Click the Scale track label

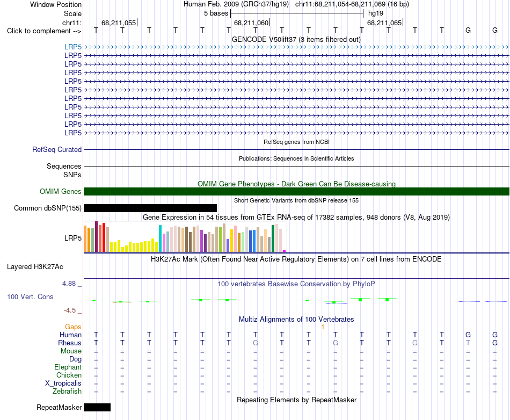[72, 13]
